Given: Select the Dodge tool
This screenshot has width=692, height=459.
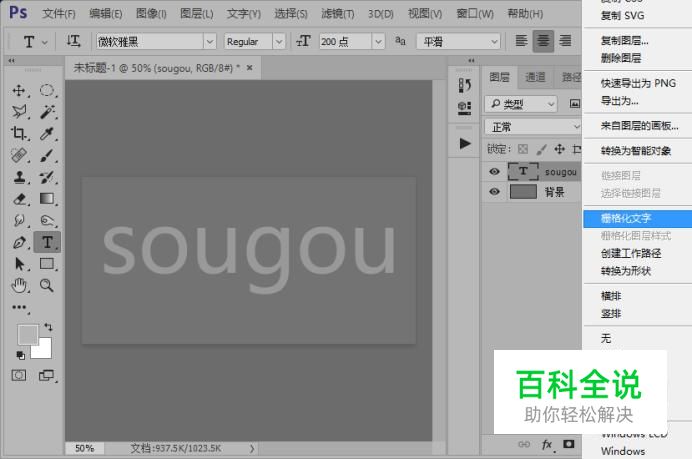Looking at the screenshot, I should [x=47, y=220].
